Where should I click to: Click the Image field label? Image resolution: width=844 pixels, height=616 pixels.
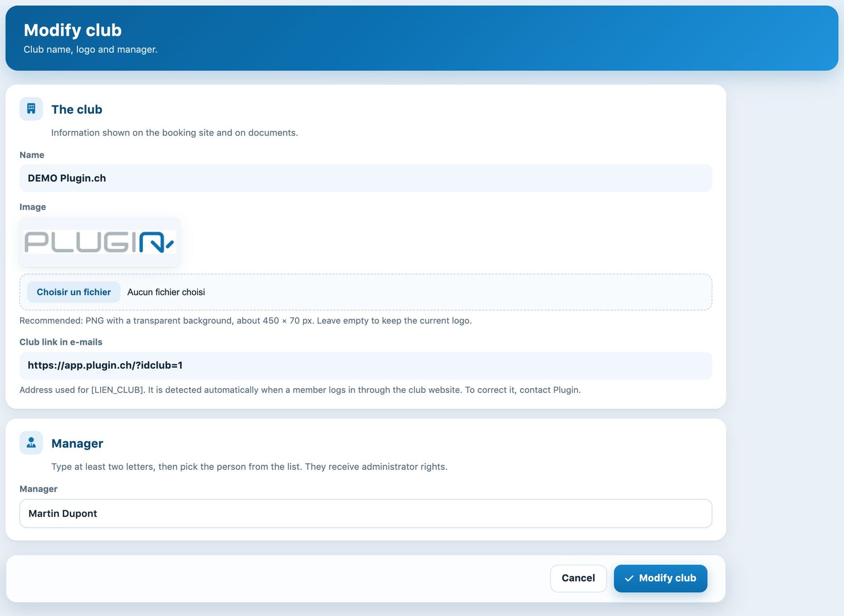(x=33, y=207)
